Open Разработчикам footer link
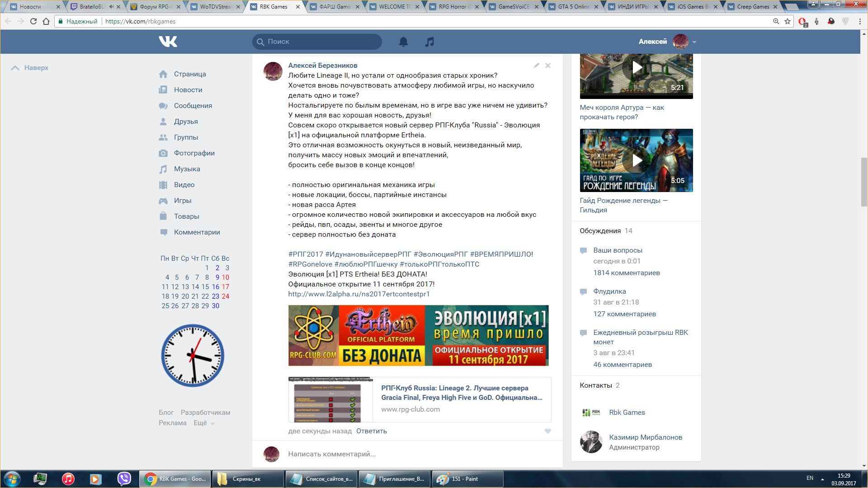 [x=205, y=413]
